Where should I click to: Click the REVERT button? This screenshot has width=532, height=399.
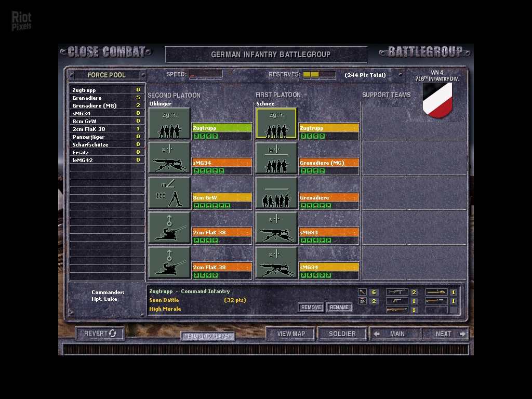click(x=100, y=334)
